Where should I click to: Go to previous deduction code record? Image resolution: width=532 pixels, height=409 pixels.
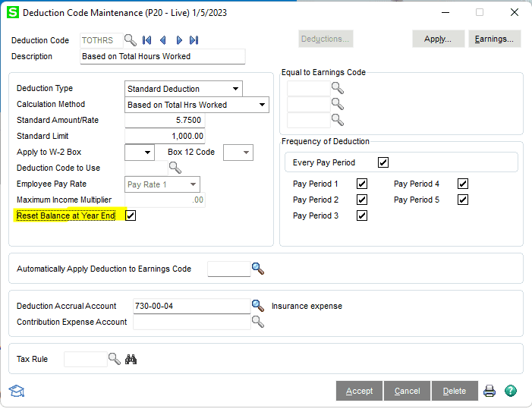(162, 40)
